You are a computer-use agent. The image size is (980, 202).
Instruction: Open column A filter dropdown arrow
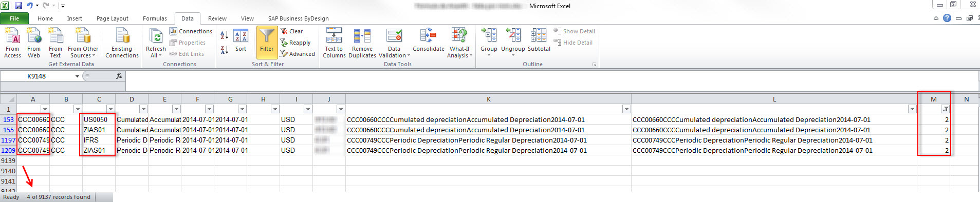tap(45, 109)
